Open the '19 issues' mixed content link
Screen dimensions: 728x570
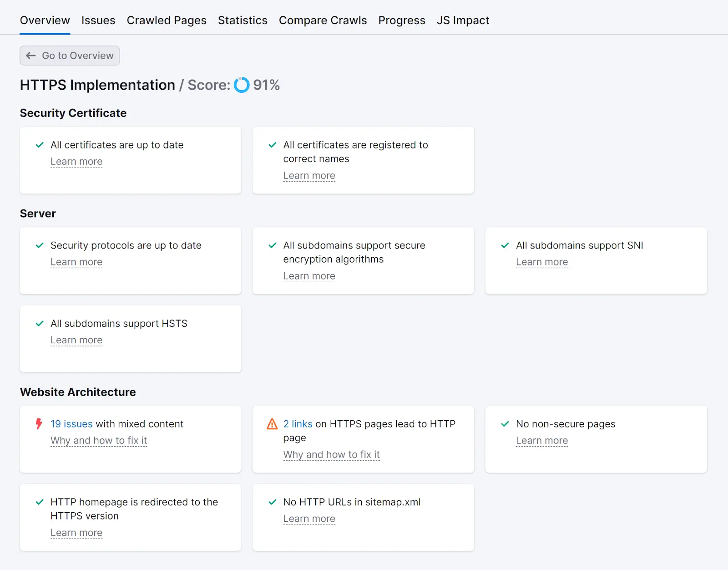71,424
